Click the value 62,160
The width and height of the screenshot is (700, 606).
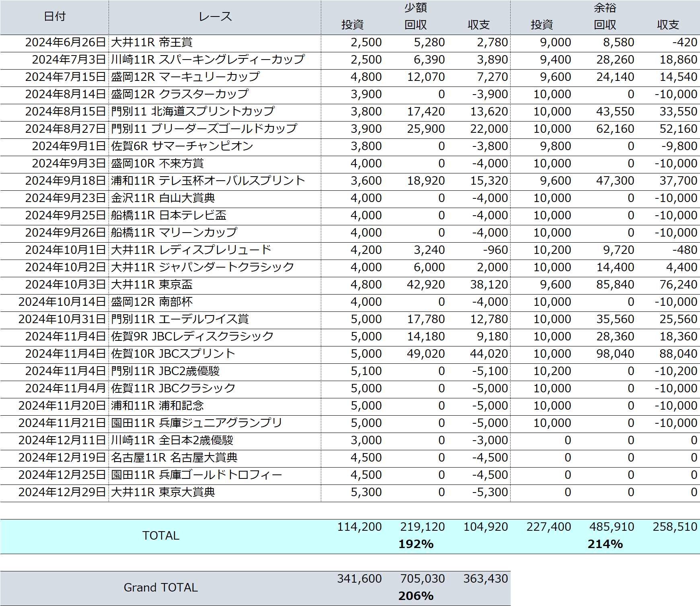click(x=615, y=129)
